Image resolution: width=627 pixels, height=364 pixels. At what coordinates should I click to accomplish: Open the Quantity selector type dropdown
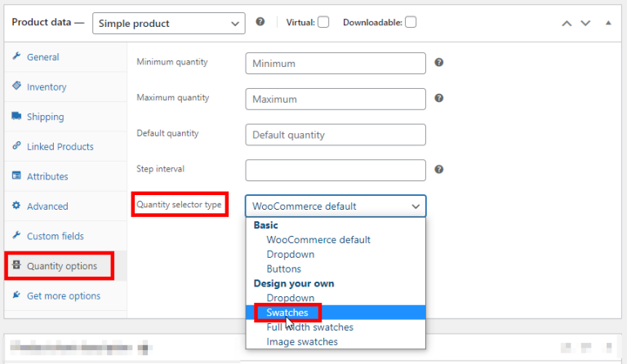tap(336, 206)
